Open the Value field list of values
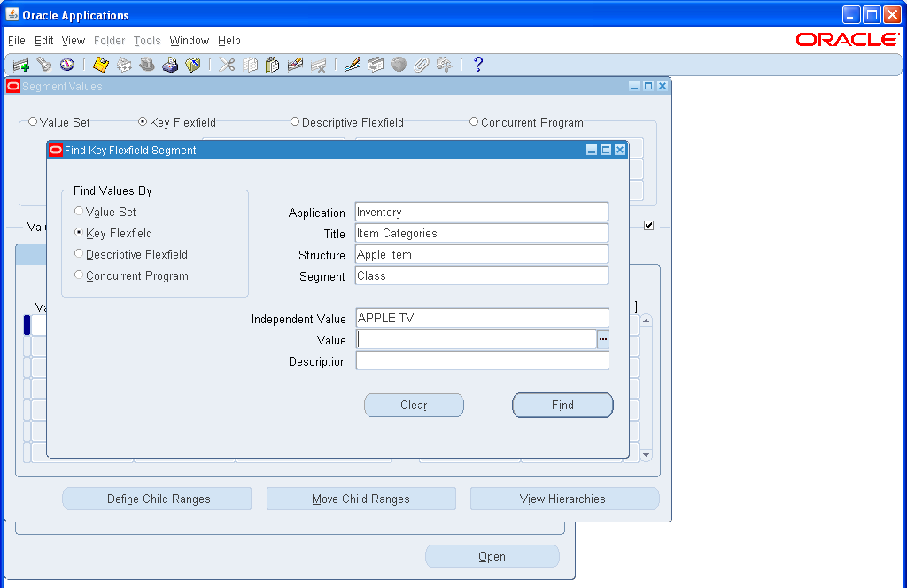This screenshot has height=588, width=907. click(603, 339)
